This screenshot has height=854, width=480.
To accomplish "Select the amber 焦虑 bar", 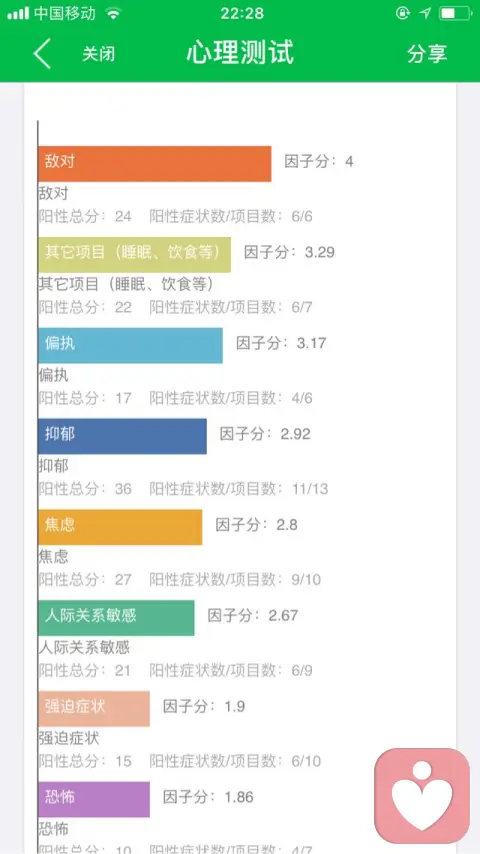I will pyautogui.click(x=120, y=527).
